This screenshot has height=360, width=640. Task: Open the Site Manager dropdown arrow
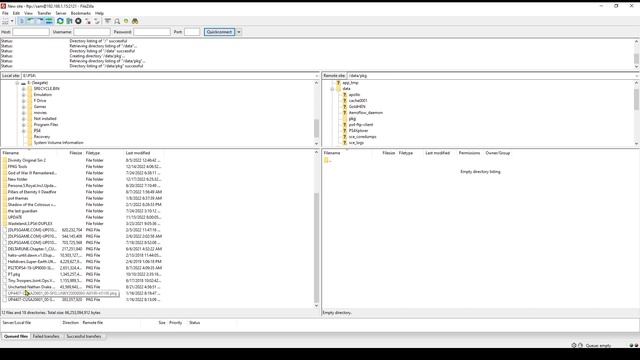coord(12,21)
